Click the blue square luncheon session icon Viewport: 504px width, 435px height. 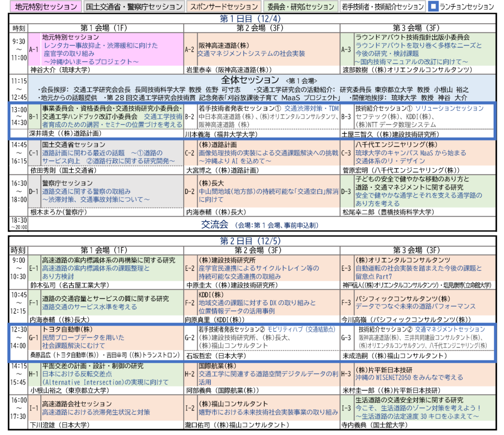(x=435, y=7)
